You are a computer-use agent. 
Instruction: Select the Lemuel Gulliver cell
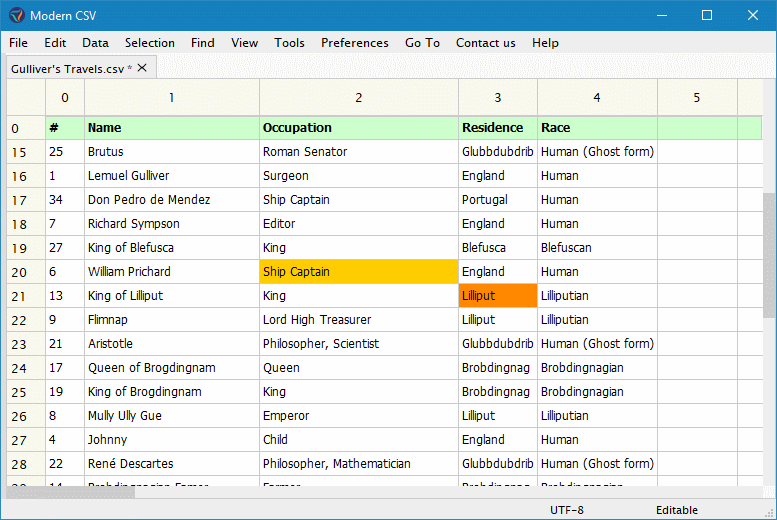[x=171, y=176]
